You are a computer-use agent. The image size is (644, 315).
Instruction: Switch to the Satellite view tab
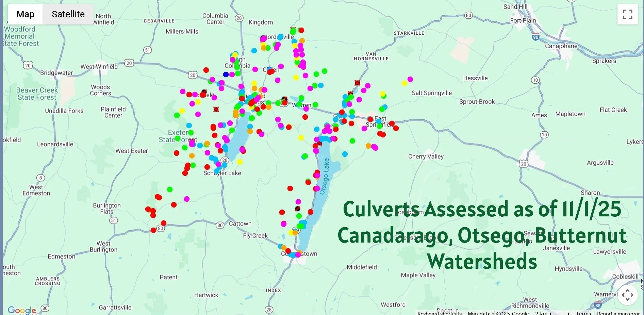[x=68, y=14]
